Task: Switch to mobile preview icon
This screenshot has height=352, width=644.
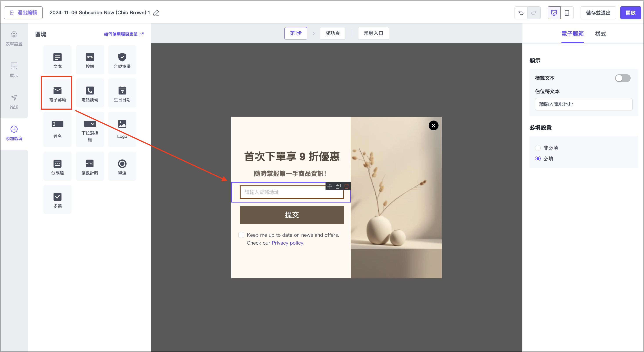Action: [567, 13]
